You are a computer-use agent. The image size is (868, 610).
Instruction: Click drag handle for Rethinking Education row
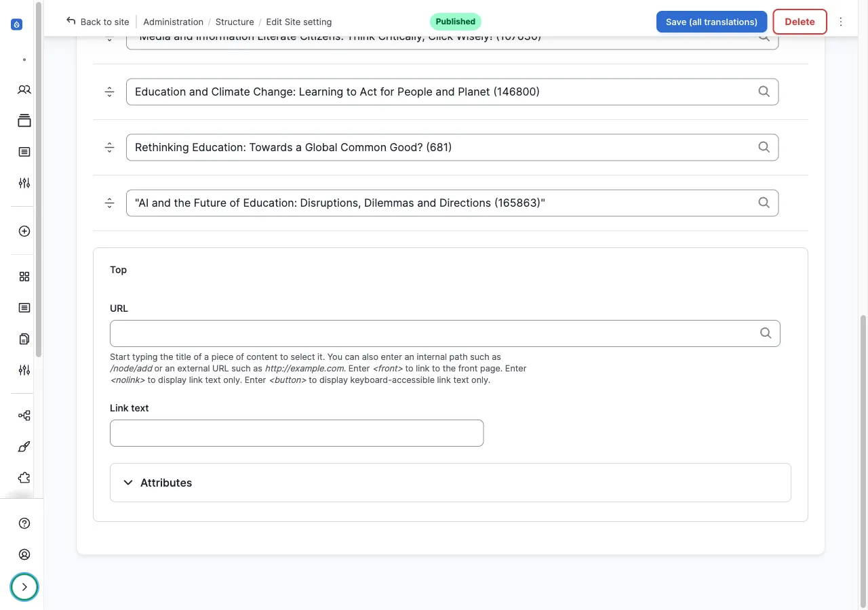pos(109,148)
